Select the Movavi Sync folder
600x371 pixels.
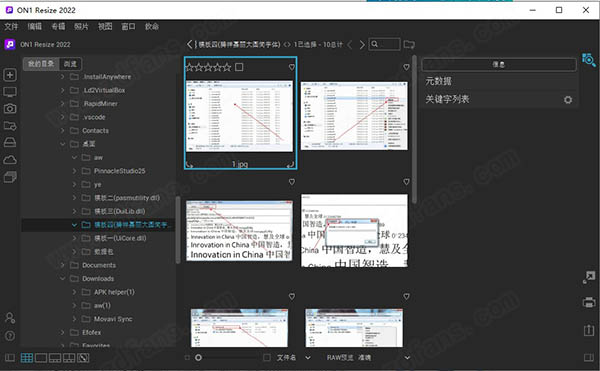(113, 319)
